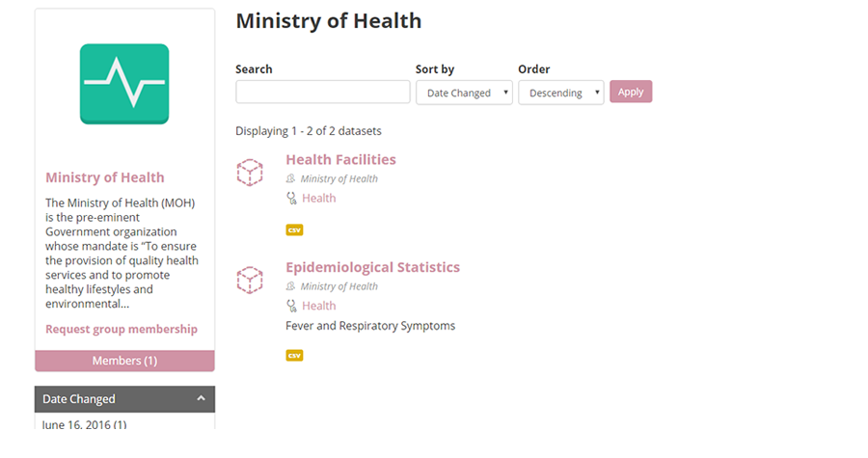Open the Members (1) tab
The image size is (868, 458).
click(x=124, y=361)
